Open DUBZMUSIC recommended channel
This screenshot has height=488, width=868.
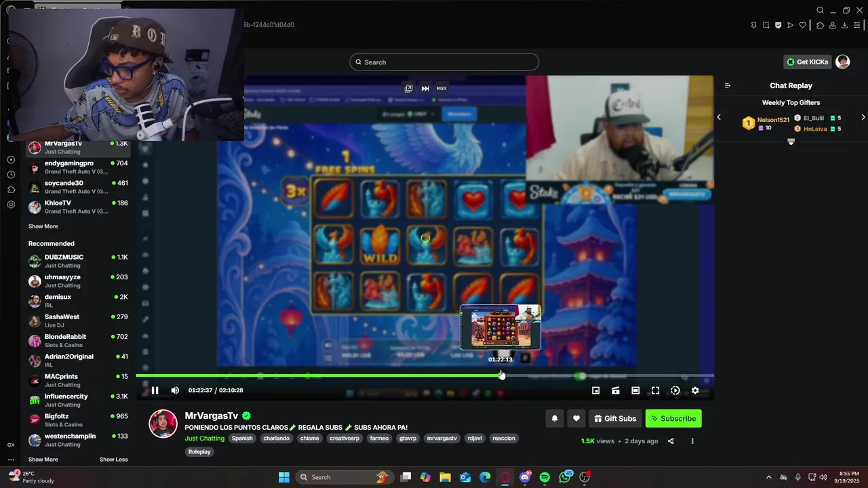click(77, 261)
